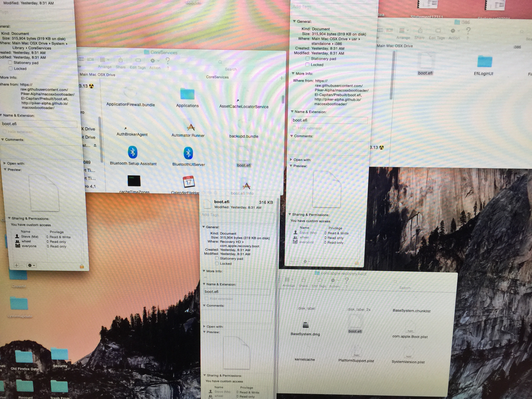Collapse General section in i386 boot.efi Info
The width and height of the screenshot is (532, 399).
294,21
